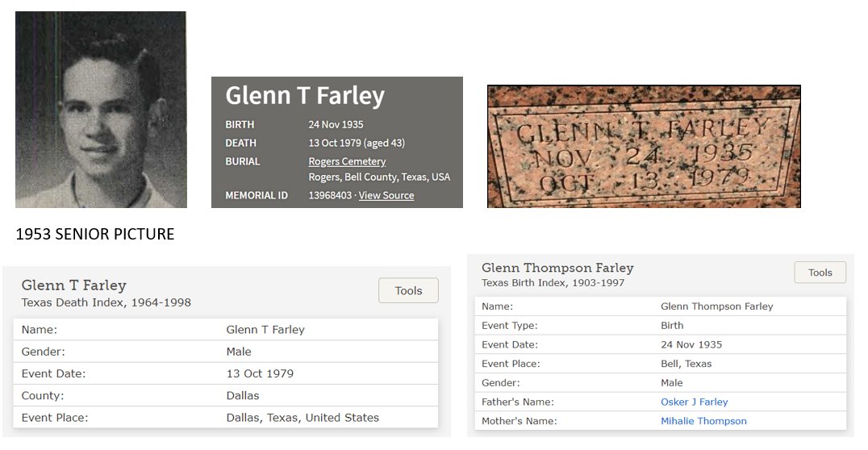Open father Osker J Farley link
The image size is (868, 450).
coord(695,402)
